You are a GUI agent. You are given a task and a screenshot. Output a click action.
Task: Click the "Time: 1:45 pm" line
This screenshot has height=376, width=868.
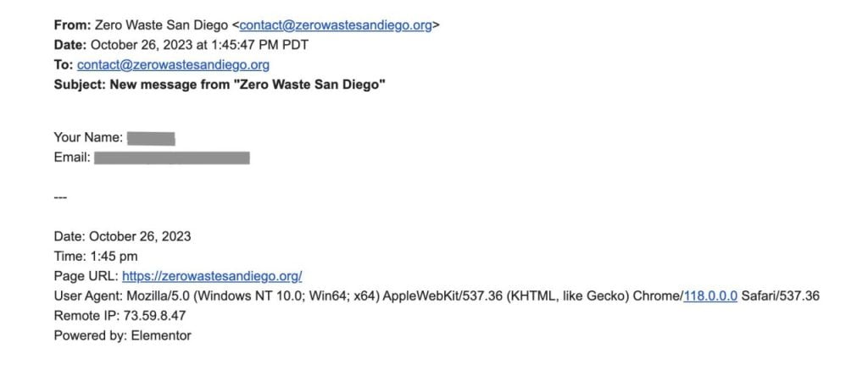click(95, 256)
